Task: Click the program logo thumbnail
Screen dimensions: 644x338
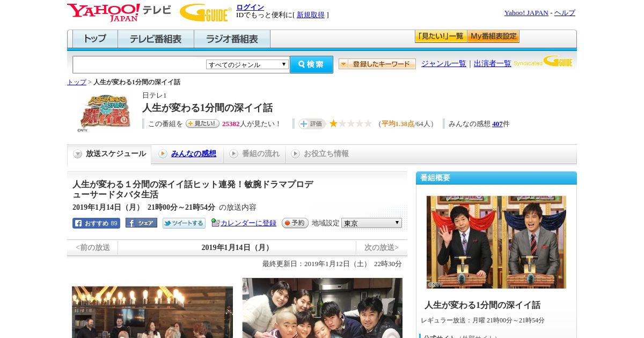Action: coord(104,113)
